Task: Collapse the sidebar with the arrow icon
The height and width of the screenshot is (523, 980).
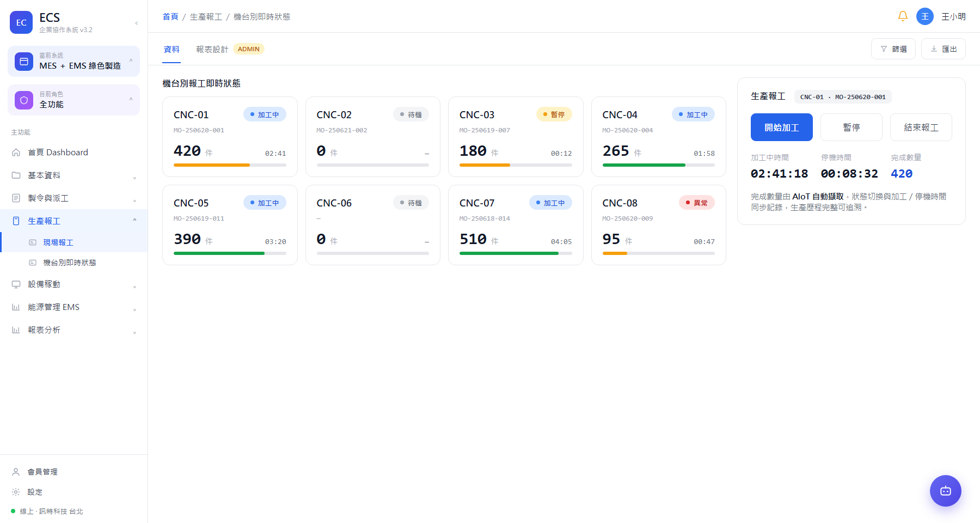Action: 136,23
